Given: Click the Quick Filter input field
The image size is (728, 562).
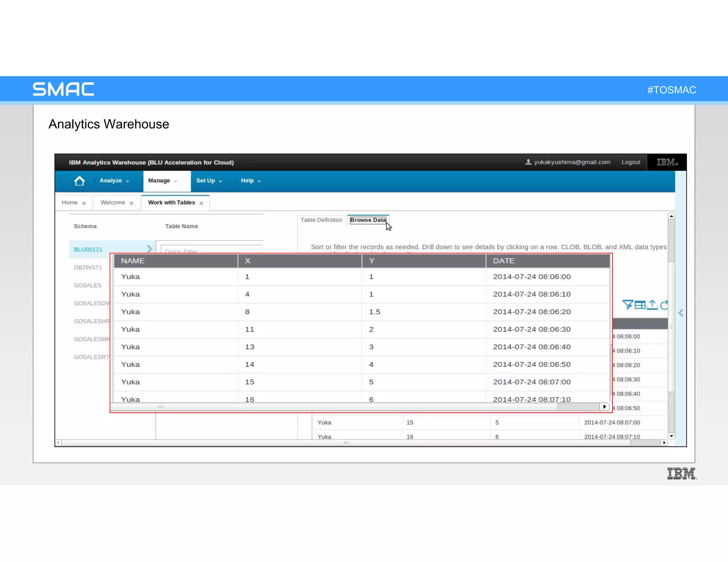Looking at the screenshot, I should (212, 249).
